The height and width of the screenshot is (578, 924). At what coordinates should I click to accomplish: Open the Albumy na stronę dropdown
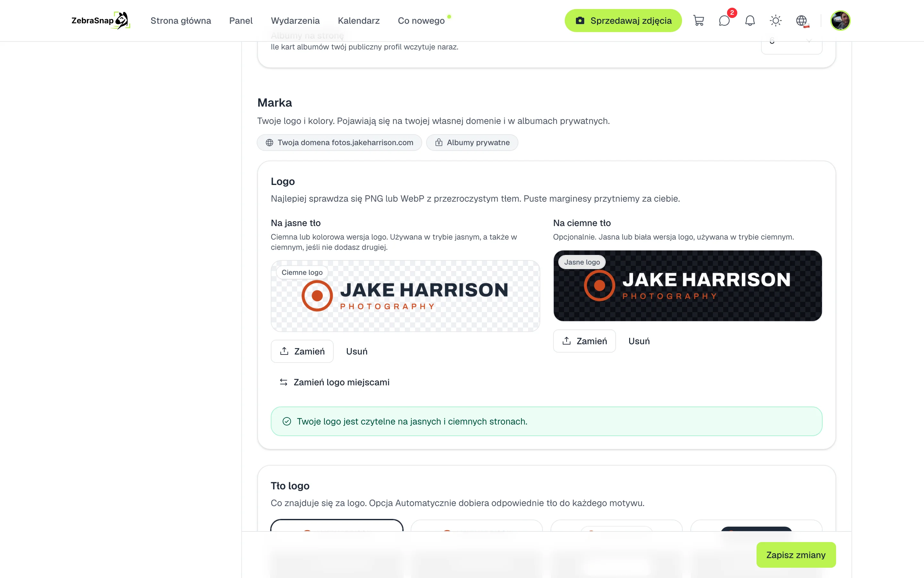(x=791, y=43)
